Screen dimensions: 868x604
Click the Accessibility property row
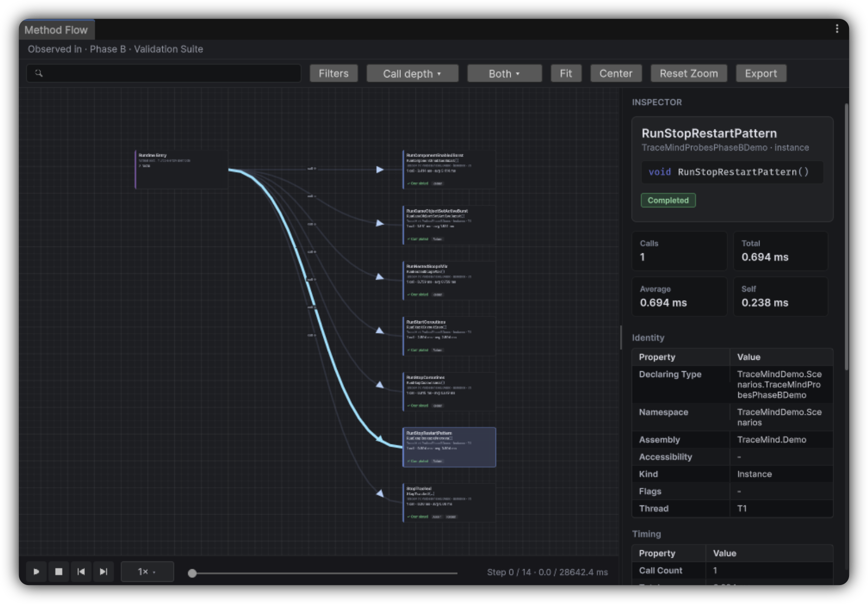732,457
